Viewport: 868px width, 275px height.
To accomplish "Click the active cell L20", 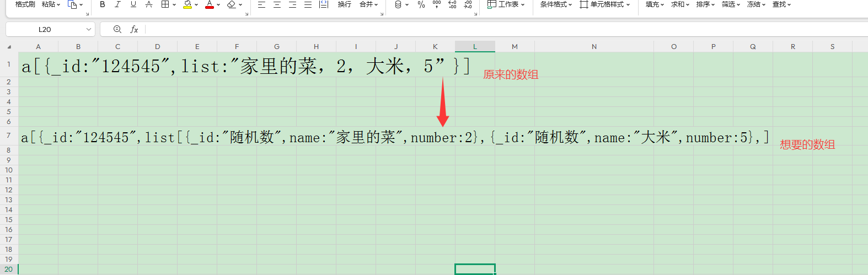I will 475,269.
